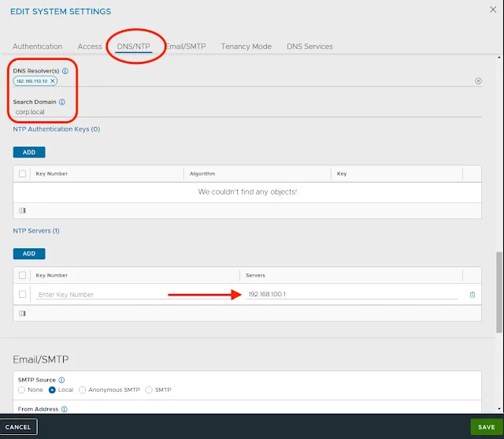Show info for Search Domain
Image resolution: width=504 pixels, height=439 pixels.
point(62,102)
